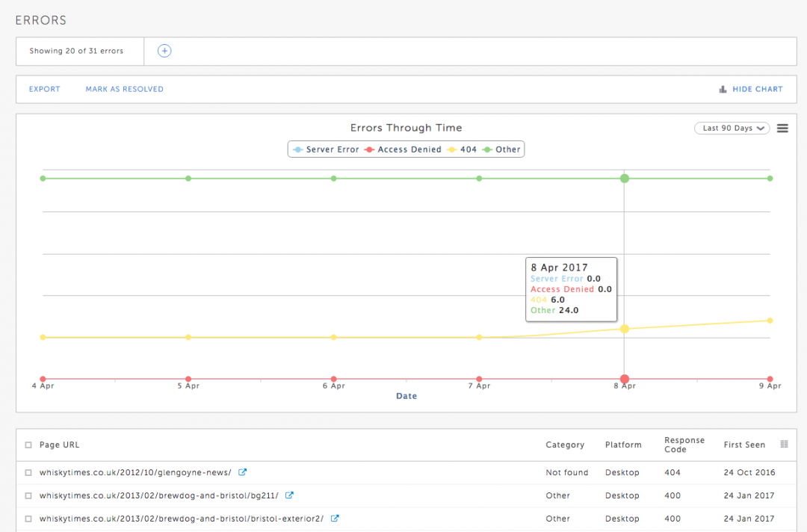Click the 'Not found' category cell
This screenshot has width=807, height=532.
(x=566, y=472)
